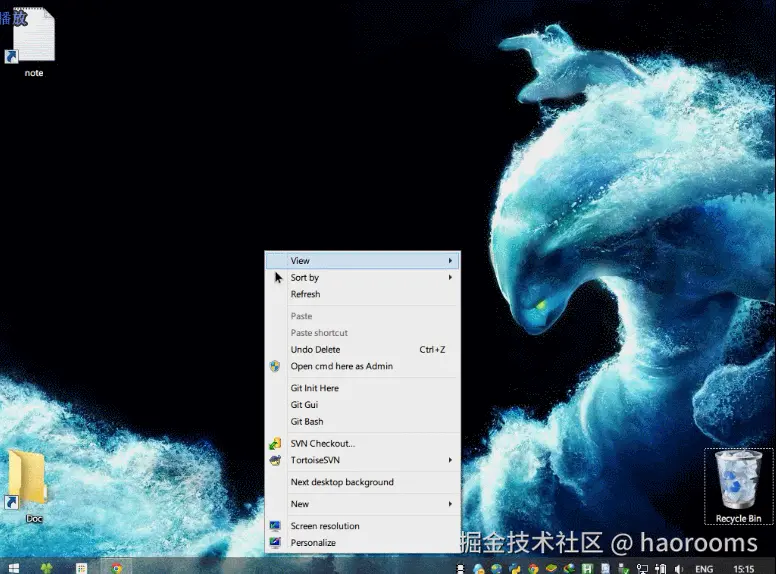Open the View submenu arrow
This screenshot has width=776, height=574.
(x=450, y=260)
